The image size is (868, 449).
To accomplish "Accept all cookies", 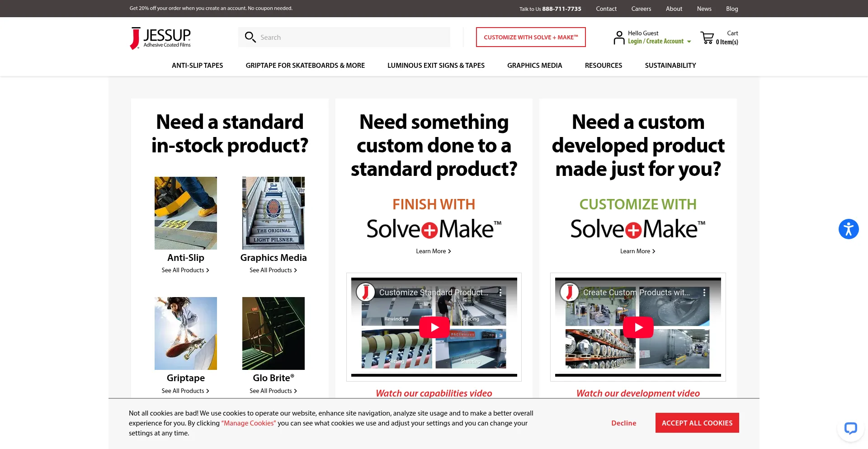I will point(697,423).
